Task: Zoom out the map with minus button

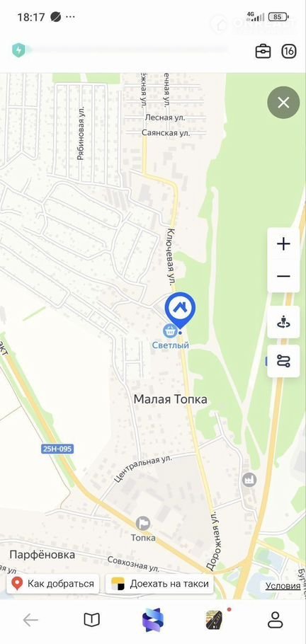Action: point(283,276)
